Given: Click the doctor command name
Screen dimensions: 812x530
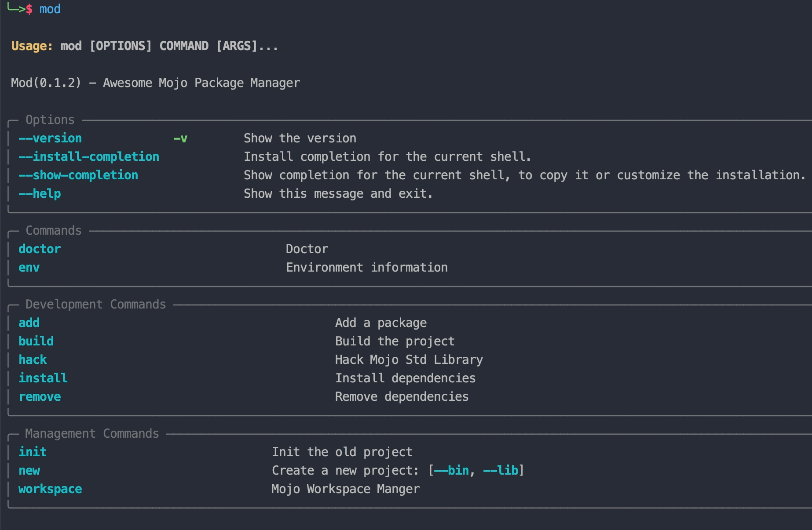Looking at the screenshot, I should (40, 249).
